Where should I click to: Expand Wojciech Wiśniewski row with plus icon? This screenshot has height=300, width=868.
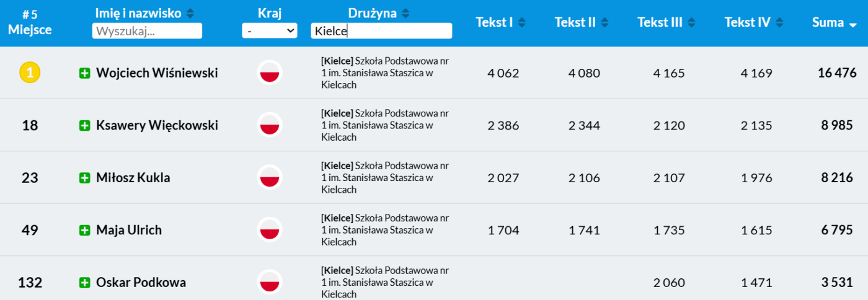(84, 73)
